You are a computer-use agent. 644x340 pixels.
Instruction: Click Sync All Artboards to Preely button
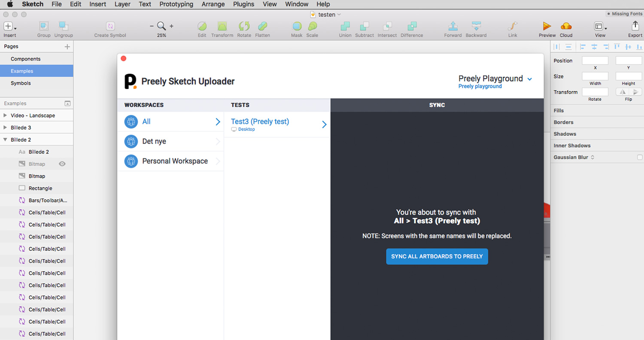437,256
